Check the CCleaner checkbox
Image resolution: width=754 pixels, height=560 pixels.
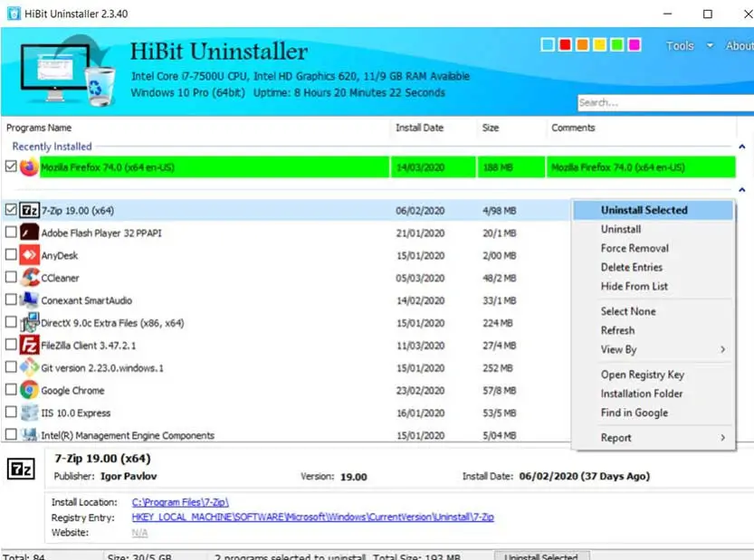11,277
